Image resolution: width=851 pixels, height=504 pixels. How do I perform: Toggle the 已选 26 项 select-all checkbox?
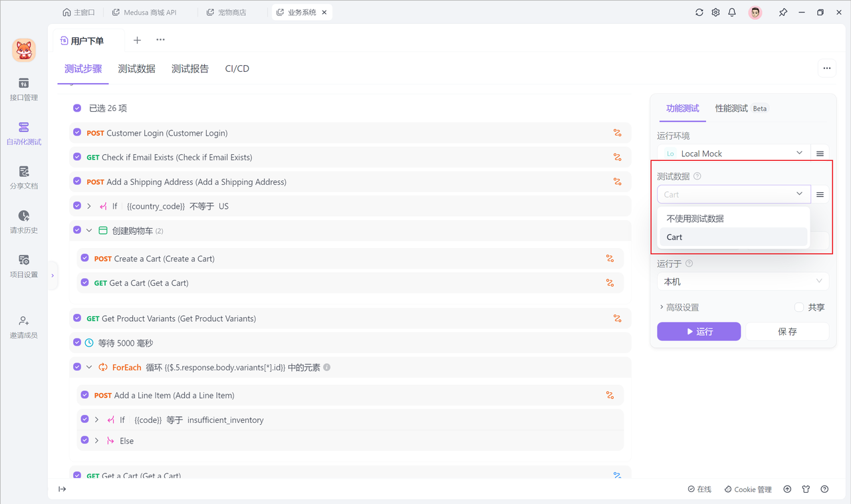77,108
